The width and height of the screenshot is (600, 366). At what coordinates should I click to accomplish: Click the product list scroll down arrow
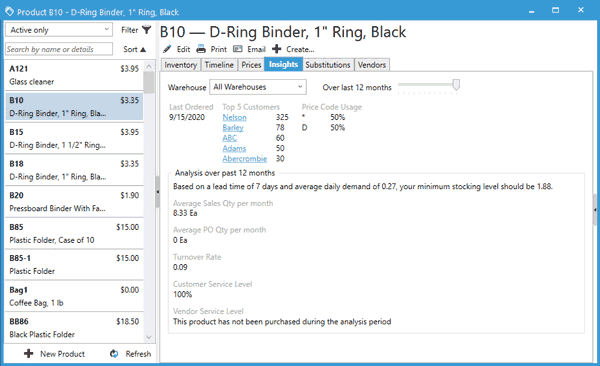pos(149,337)
